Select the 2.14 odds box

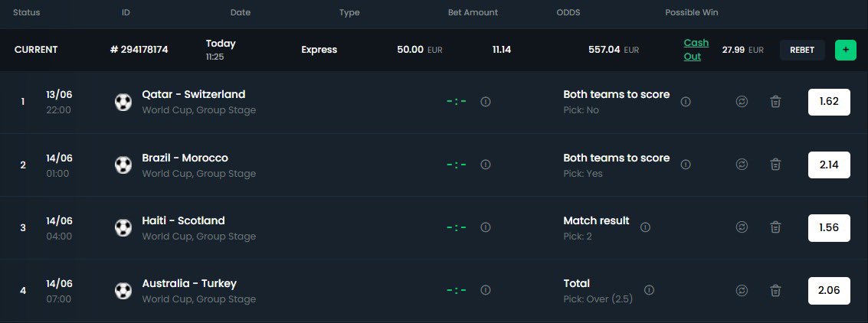coord(829,165)
